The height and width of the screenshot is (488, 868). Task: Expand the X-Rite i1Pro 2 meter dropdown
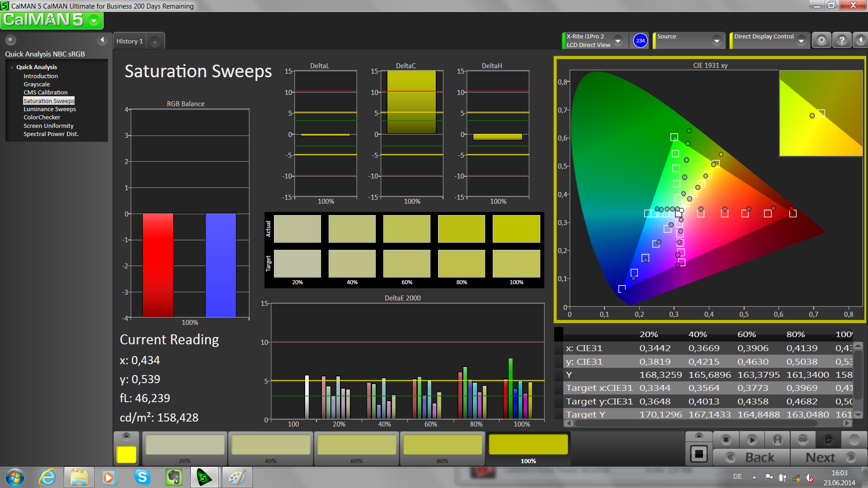618,41
